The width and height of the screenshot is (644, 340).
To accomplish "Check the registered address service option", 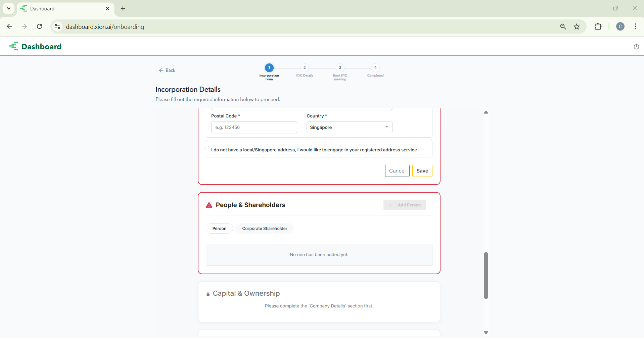I will tap(207, 148).
